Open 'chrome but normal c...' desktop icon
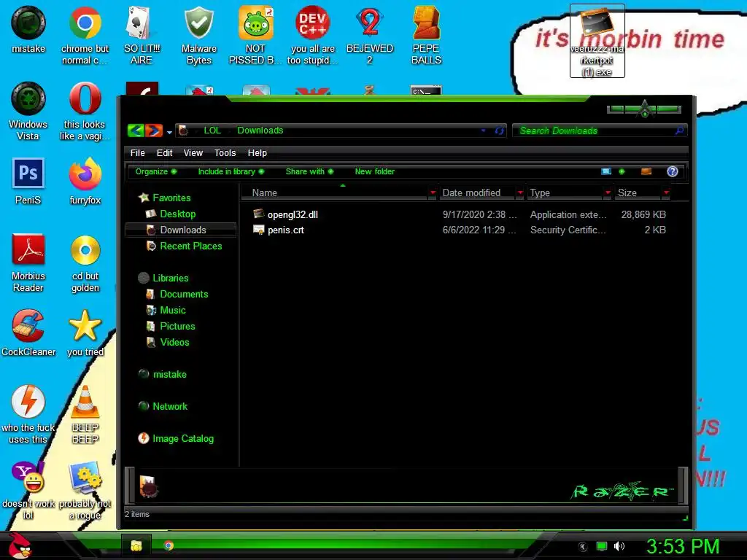Image resolution: width=747 pixels, height=560 pixels. click(85, 35)
